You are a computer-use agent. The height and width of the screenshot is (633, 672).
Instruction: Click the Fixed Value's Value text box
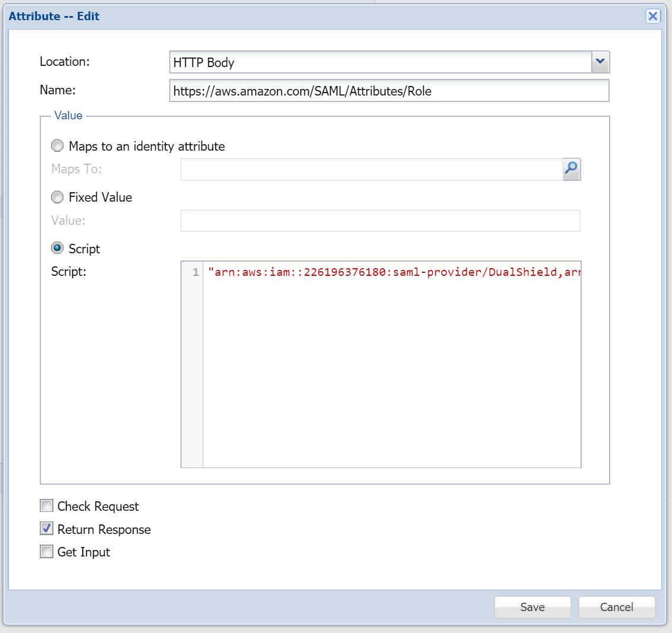click(380, 221)
